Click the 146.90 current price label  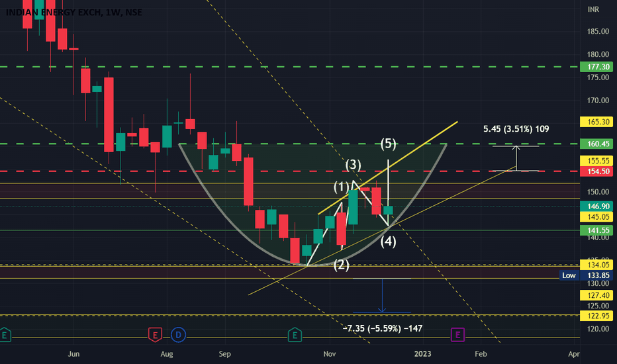pos(596,206)
